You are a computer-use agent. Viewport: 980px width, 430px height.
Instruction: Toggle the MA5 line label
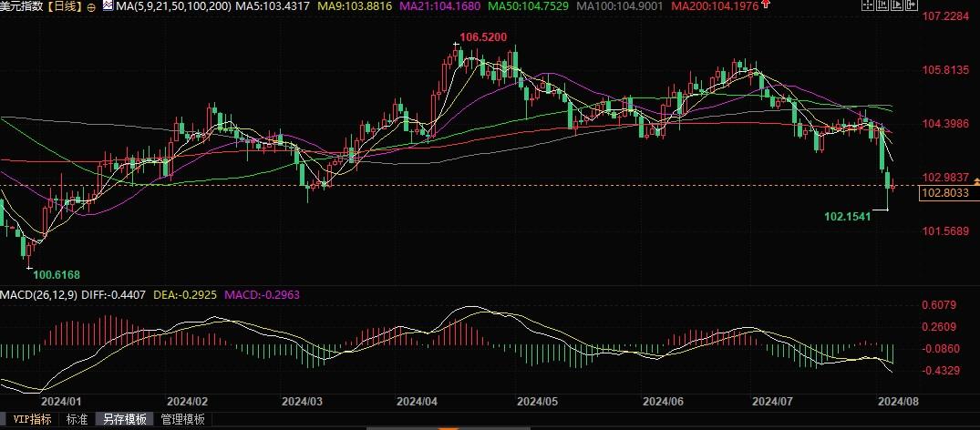tap(272, 6)
